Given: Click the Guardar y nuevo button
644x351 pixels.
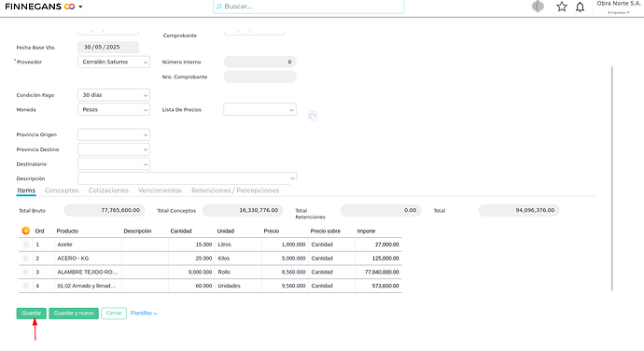Looking at the screenshot, I should pos(74,313).
